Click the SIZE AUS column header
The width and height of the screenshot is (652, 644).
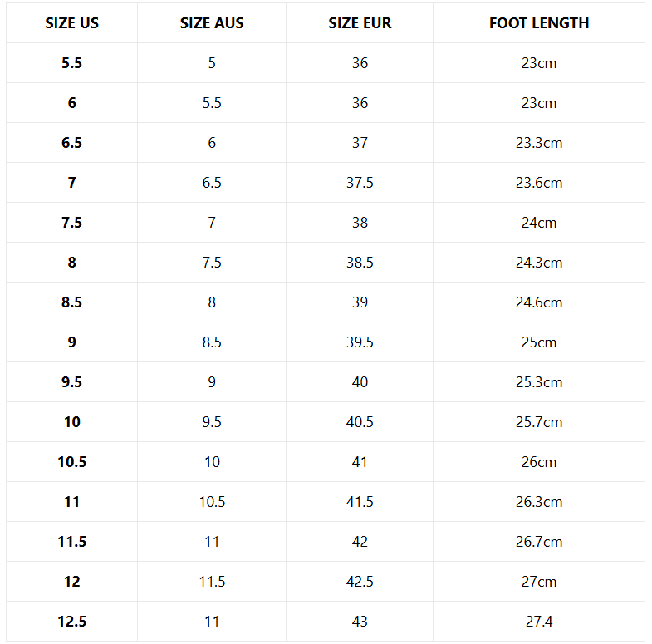click(x=212, y=23)
